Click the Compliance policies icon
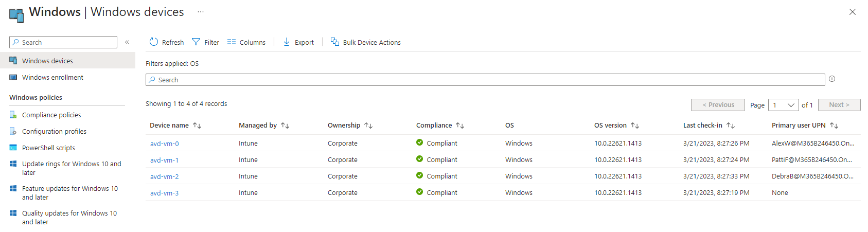The width and height of the screenshot is (868, 232). pos(13,115)
